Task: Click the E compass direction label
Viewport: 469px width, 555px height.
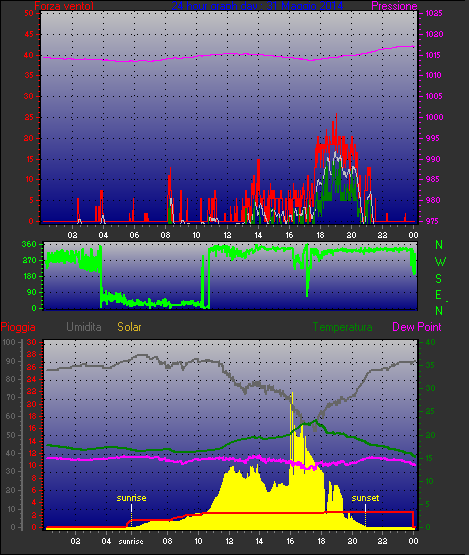Action: click(x=438, y=295)
